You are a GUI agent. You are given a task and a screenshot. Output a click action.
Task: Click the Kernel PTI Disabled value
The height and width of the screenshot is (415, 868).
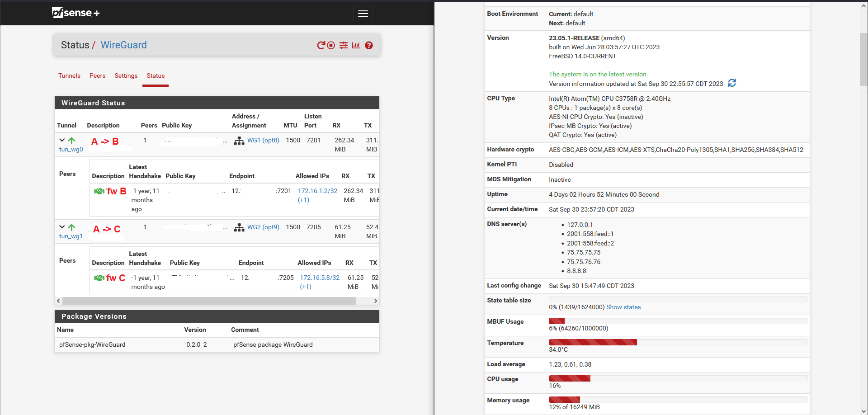coord(561,165)
